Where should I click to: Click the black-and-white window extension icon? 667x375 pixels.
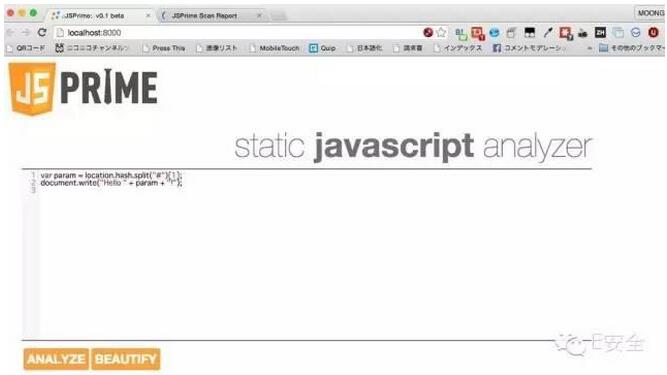(530, 32)
